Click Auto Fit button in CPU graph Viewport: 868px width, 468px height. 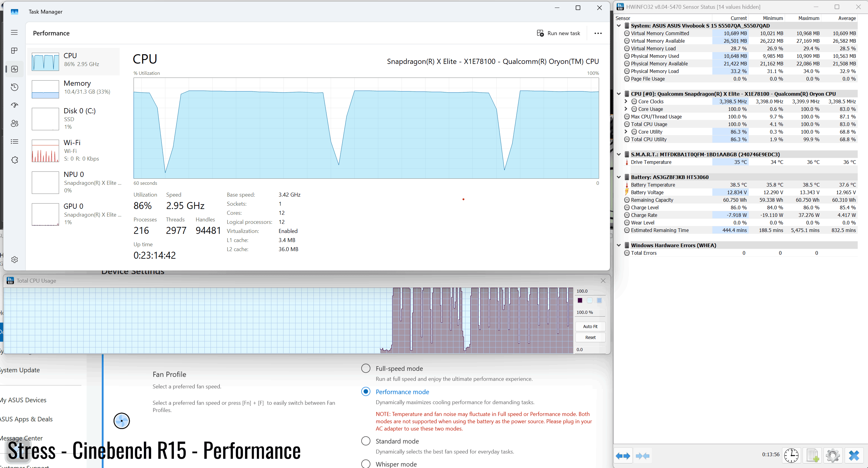pyautogui.click(x=590, y=327)
